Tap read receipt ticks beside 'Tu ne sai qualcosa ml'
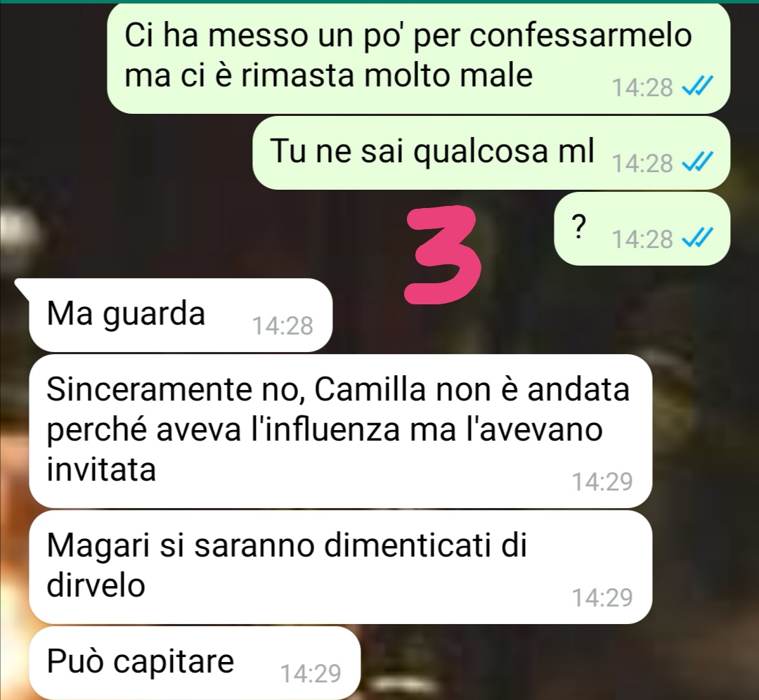759x700 pixels. click(x=697, y=162)
